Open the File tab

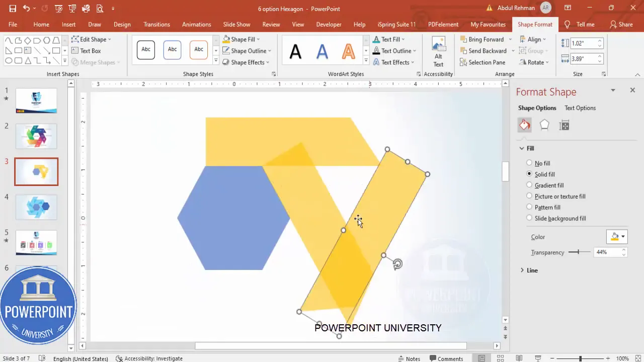coord(13,24)
